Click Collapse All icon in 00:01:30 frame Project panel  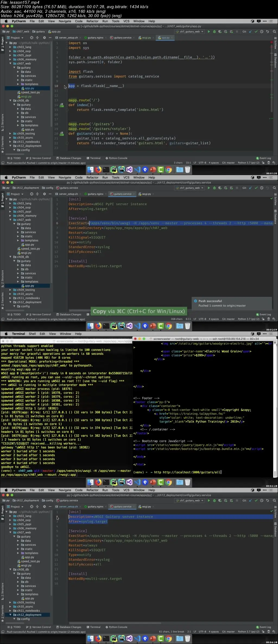(x=37, y=38)
